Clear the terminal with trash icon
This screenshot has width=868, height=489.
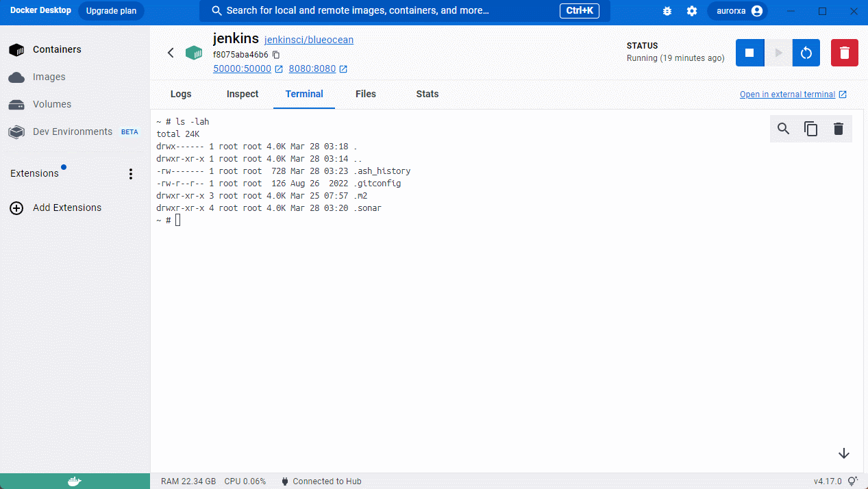[839, 129]
